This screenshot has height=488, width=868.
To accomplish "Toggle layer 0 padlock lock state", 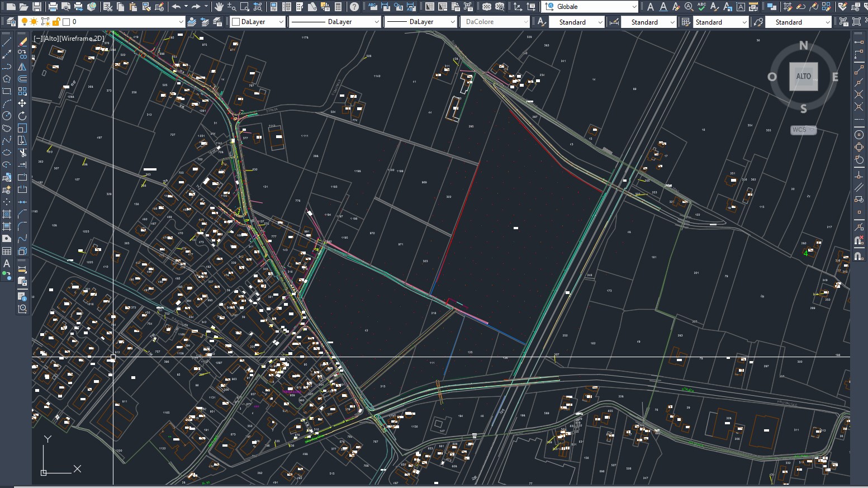I will (56, 22).
